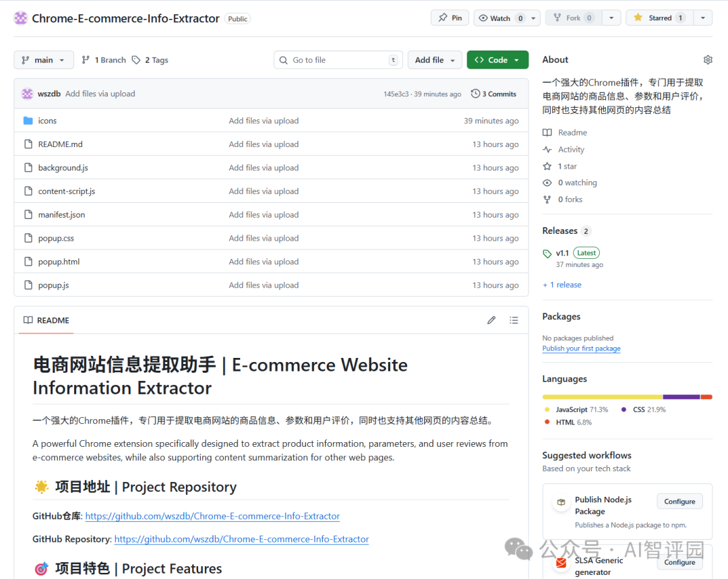Click Configure for Publish Node.js Package workflow
The height and width of the screenshot is (579, 728).
pyautogui.click(x=679, y=501)
